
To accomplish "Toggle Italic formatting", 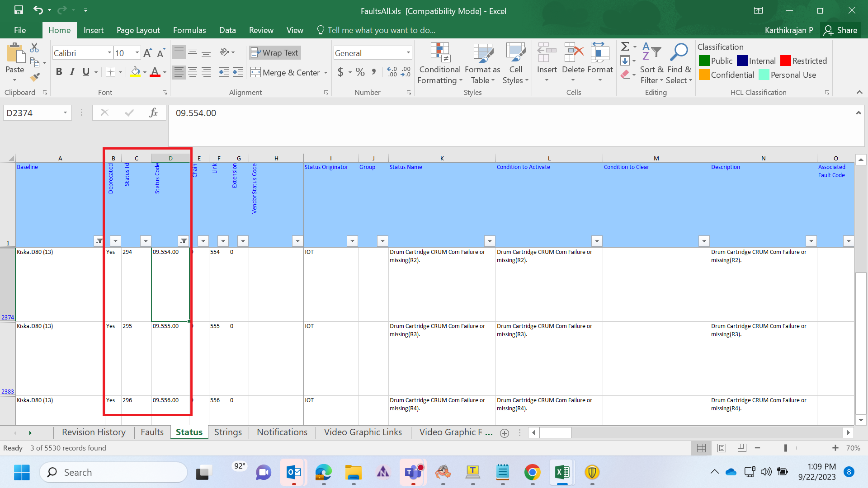I will [72, 72].
